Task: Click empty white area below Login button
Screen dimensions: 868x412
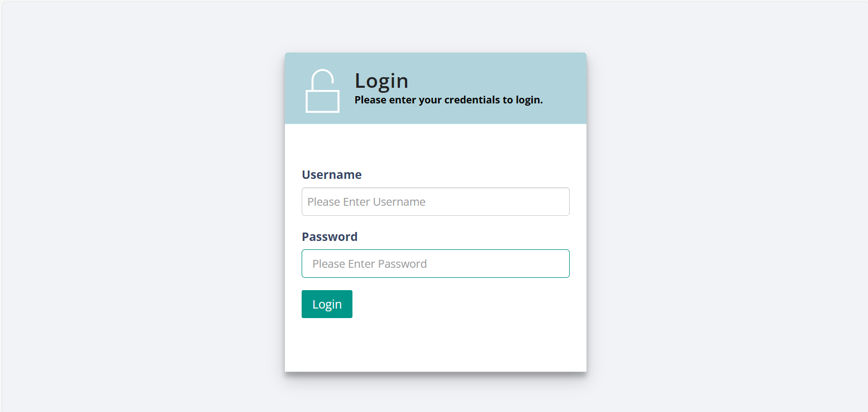Action: click(436, 347)
